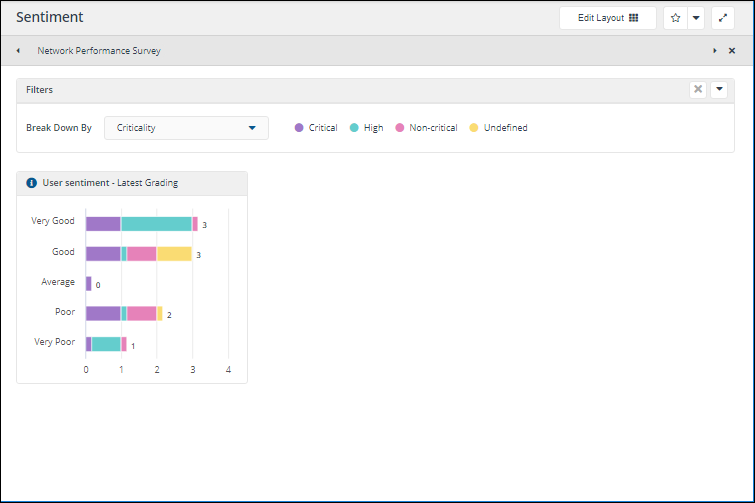Open the Break Down By Criticality dropdown
Viewport: 755px width, 503px height.
pos(186,128)
